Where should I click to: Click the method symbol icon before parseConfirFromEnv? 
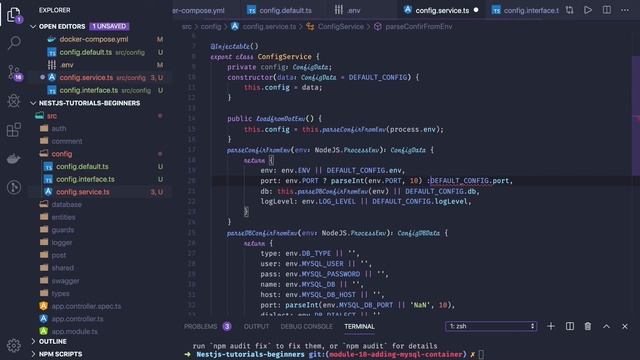pos(378,27)
